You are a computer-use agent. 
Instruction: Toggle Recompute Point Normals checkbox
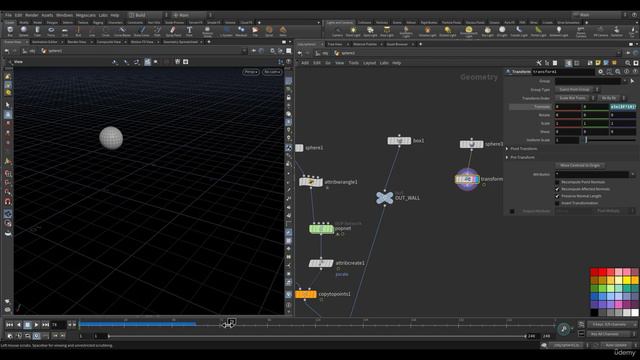coord(557,182)
